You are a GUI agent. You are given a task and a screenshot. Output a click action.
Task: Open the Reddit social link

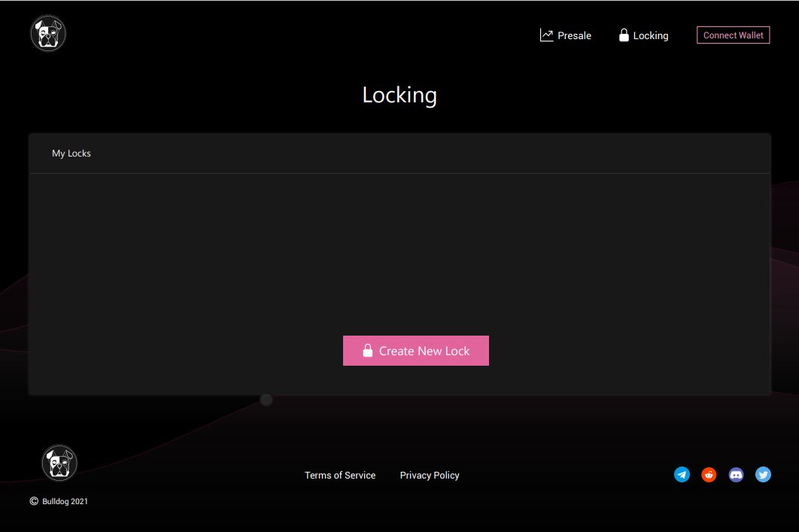pyautogui.click(x=709, y=474)
